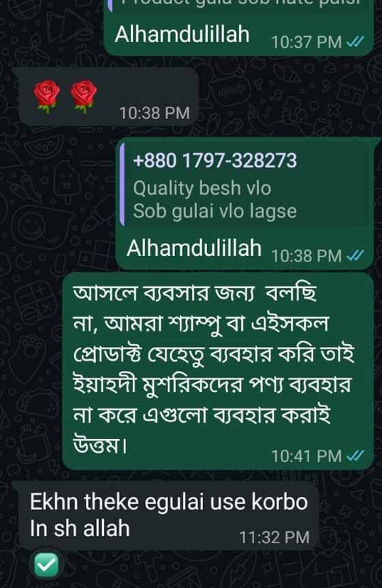The width and height of the screenshot is (382, 588).
Task: Select the Alhamdulillah message sent 10:37 PM
Action: (182, 34)
